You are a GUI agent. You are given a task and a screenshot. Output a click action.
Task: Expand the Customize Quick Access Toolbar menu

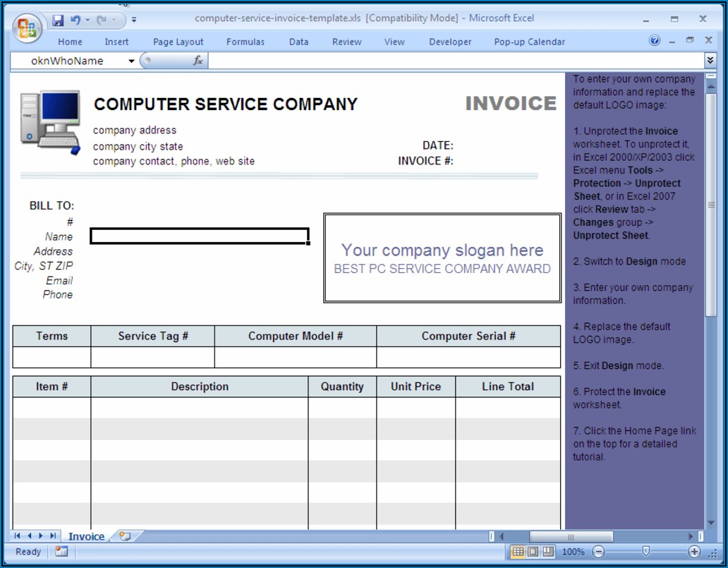(134, 20)
